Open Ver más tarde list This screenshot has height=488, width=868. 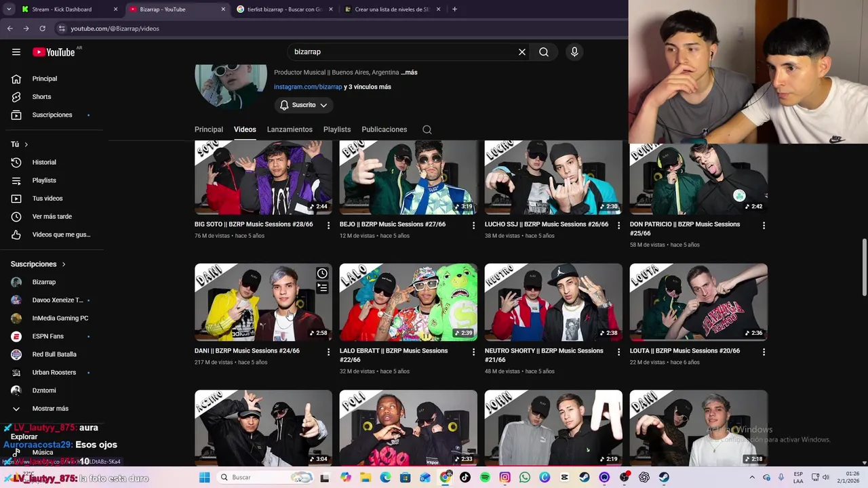coord(52,217)
